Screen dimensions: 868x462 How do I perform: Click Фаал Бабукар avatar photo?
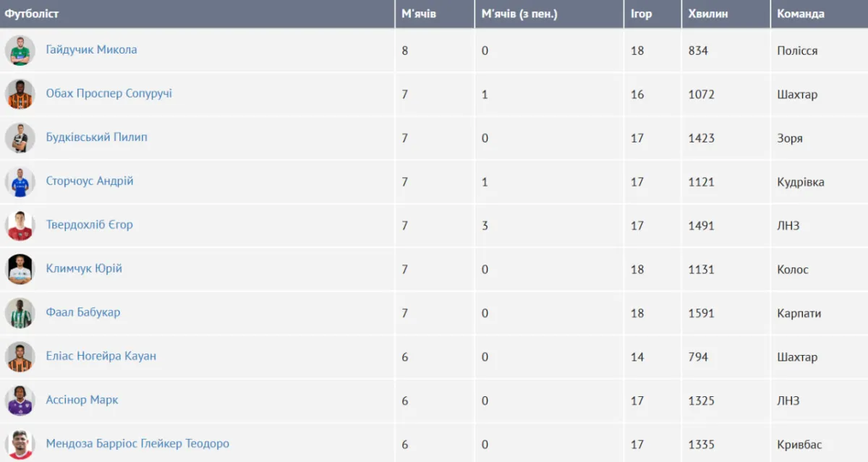pyautogui.click(x=20, y=313)
